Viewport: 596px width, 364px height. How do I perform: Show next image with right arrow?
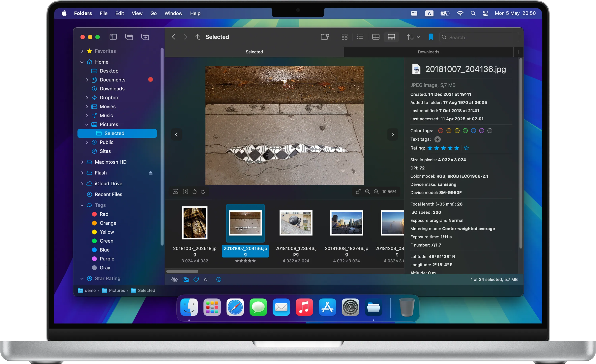pos(392,135)
